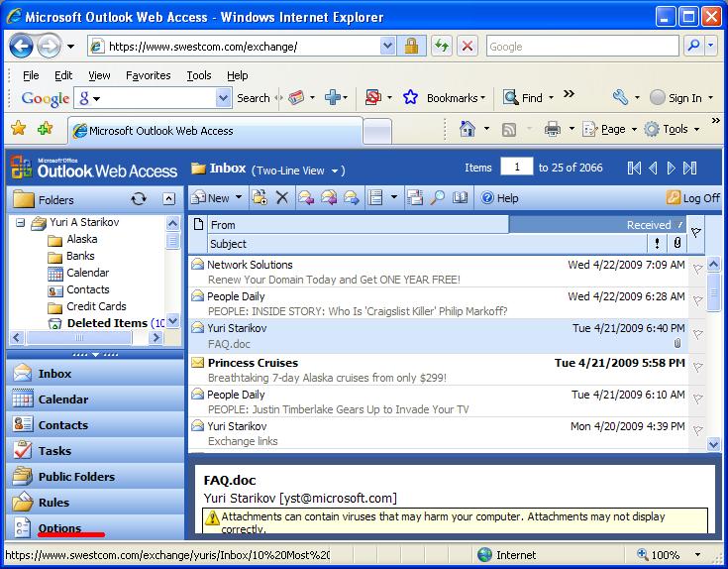Open the IE Tools dropdown in the command bar
This screenshot has width=728, height=569.
point(673,129)
